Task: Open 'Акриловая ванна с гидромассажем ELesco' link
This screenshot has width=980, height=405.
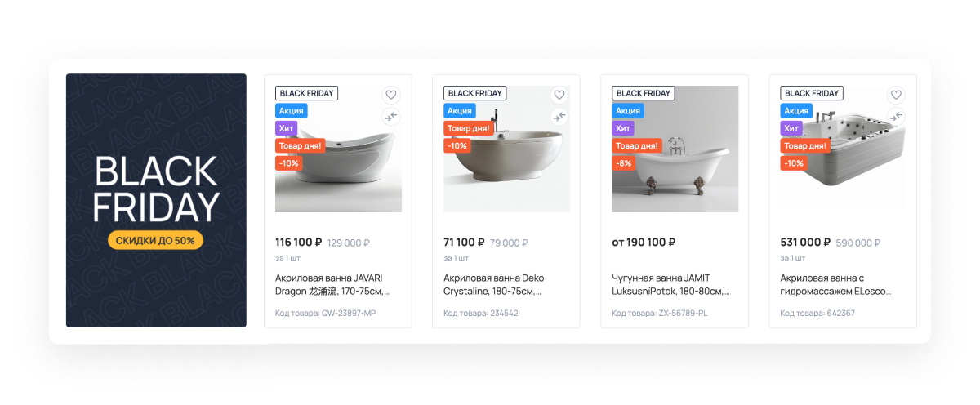Action: (836, 284)
